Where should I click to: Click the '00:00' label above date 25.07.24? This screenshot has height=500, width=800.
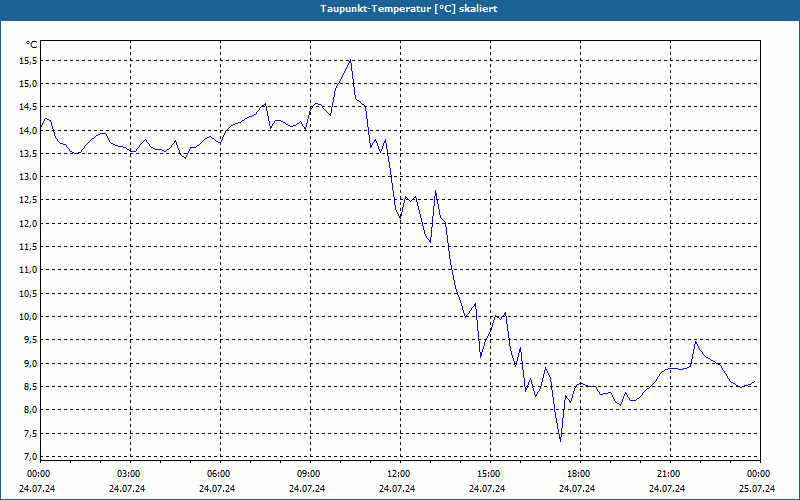coord(760,474)
